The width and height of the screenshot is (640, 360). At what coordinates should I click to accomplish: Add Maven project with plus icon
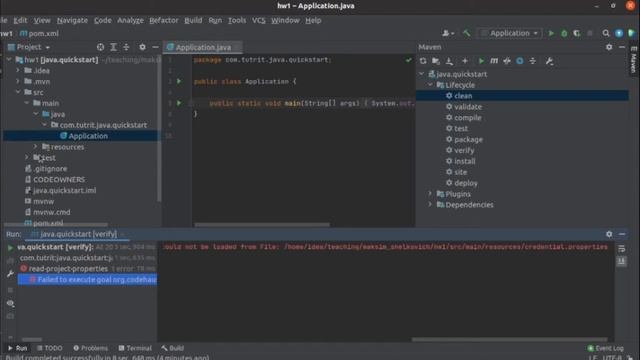(465, 61)
